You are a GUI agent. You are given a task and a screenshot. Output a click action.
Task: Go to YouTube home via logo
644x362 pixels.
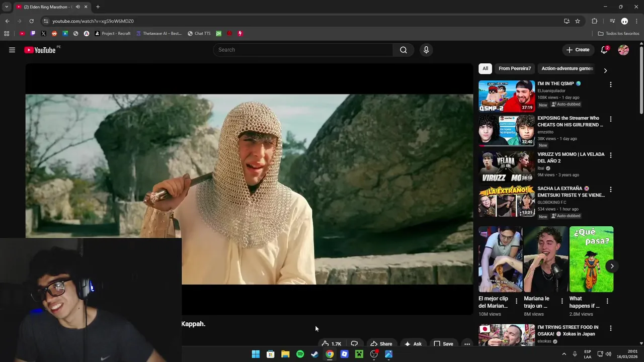[x=40, y=50]
